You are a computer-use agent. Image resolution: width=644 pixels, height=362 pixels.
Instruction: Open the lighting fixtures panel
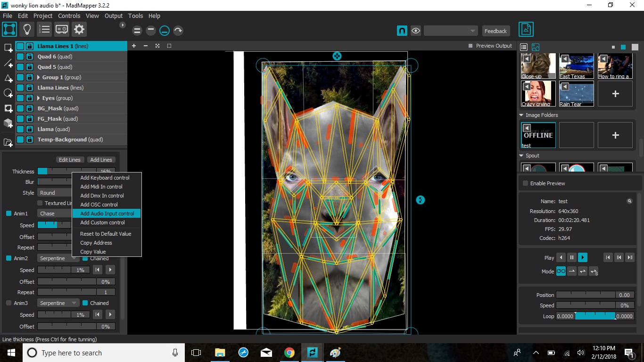tap(27, 29)
